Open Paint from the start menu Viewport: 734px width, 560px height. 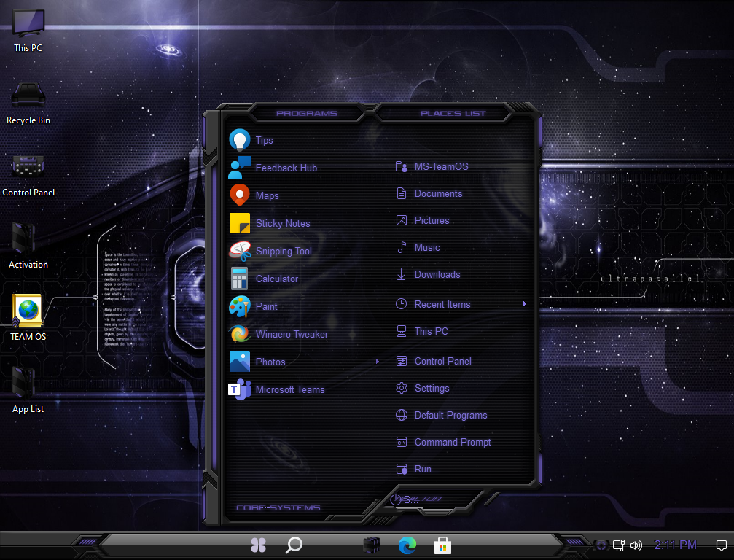pos(266,306)
